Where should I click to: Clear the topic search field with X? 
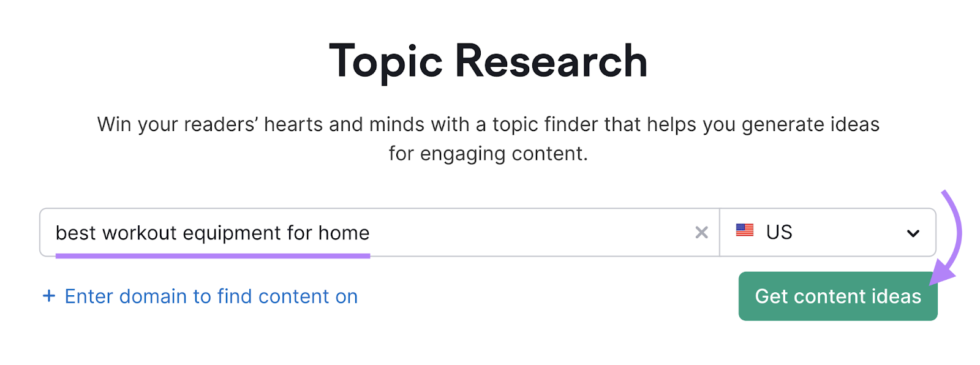701,233
